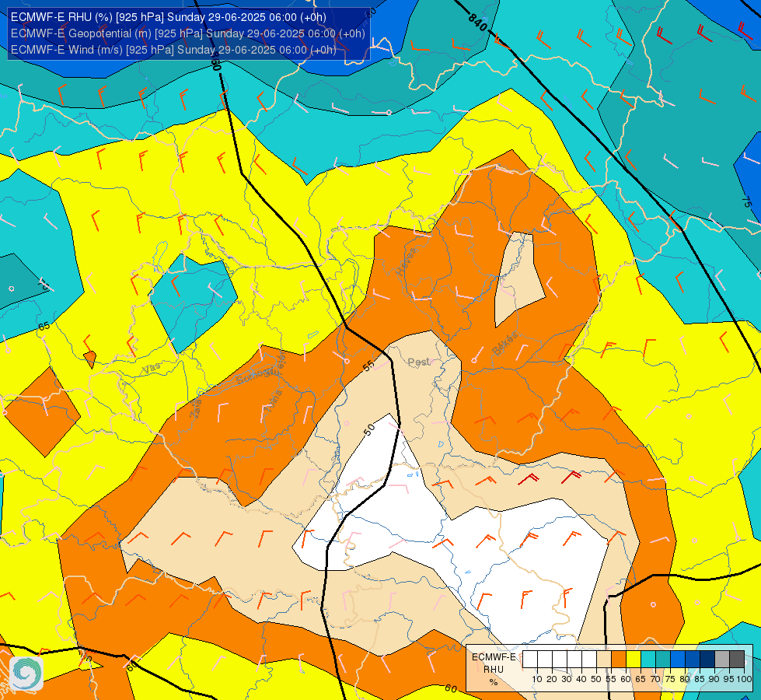Pick the bright blue 75-80% legend swatch
The width and height of the screenshot is (761, 700).
[x=678, y=660]
